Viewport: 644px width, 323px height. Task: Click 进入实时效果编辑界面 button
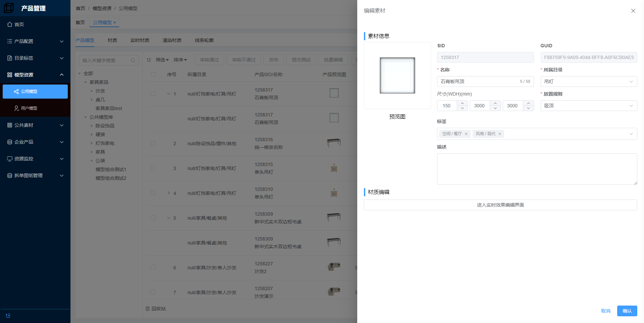[x=500, y=205]
